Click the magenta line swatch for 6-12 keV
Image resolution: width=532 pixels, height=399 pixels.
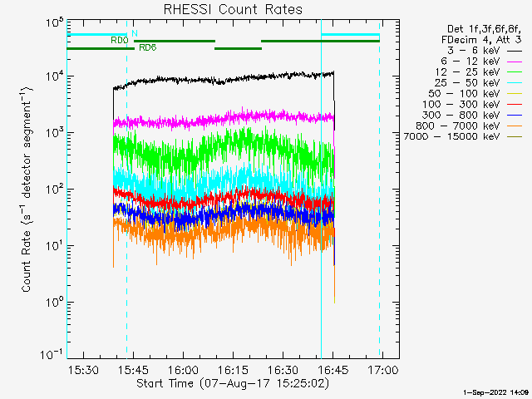[x=515, y=62]
